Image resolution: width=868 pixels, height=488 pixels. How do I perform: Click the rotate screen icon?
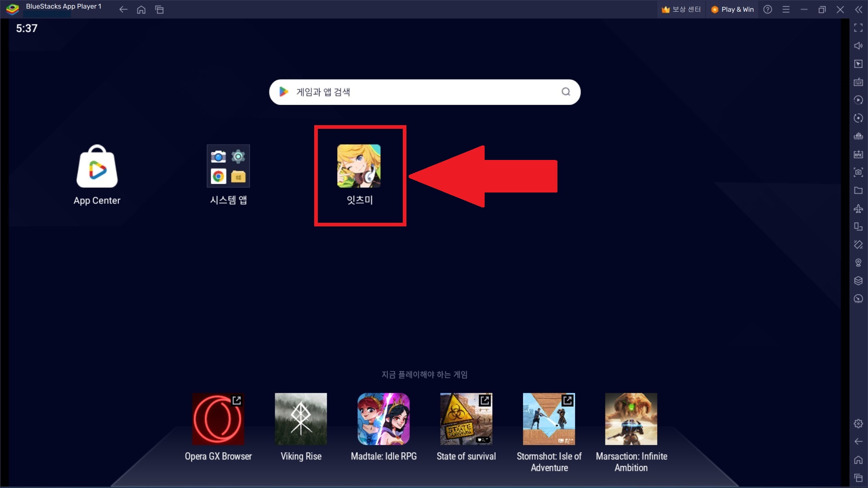pos(859,227)
